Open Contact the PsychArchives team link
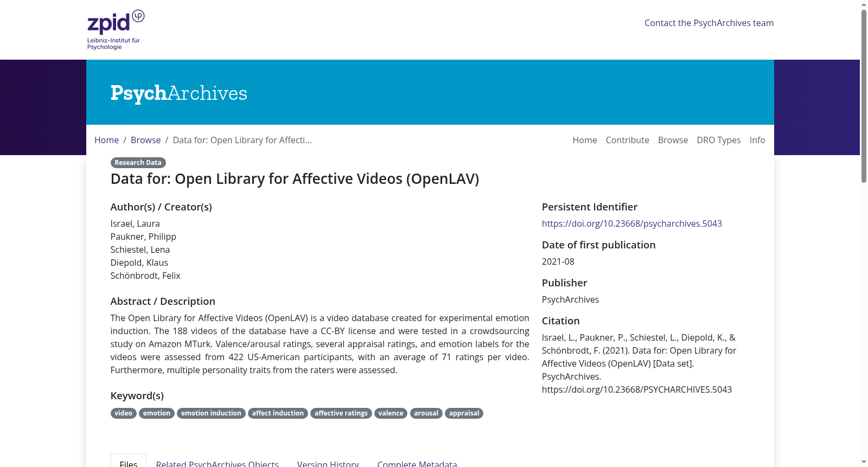This screenshot has width=868, height=467. [x=709, y=23]
